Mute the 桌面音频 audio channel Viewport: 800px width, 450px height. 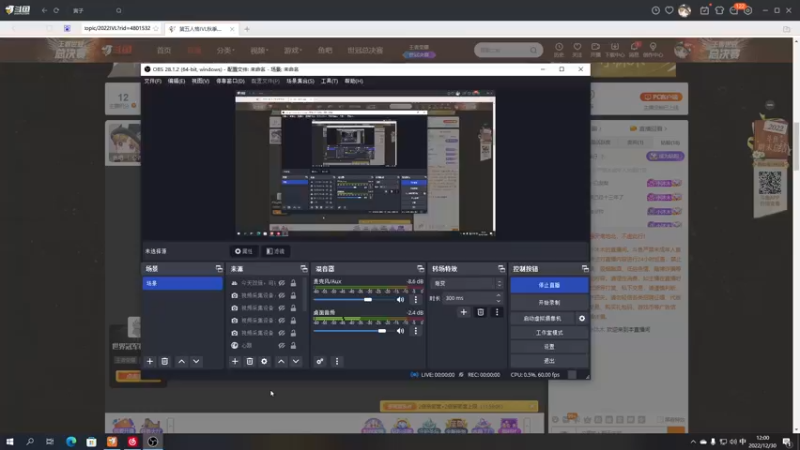pos(401,331)
